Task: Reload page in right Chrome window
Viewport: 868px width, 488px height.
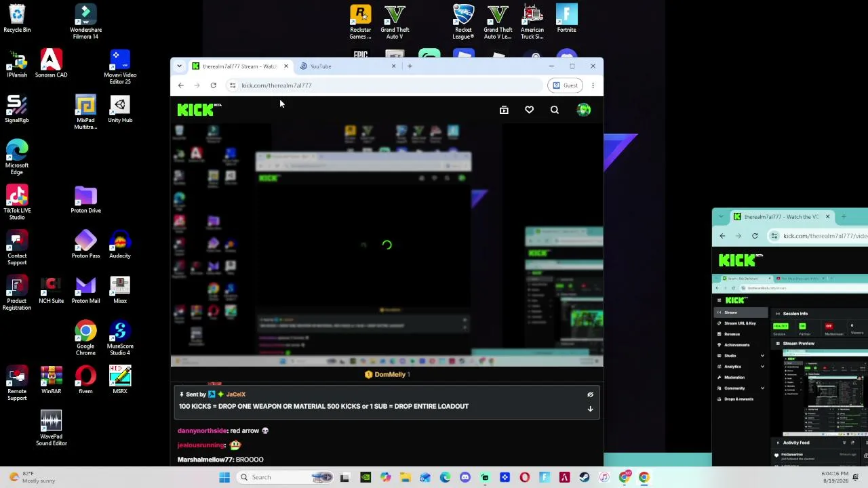Action: 755,236
